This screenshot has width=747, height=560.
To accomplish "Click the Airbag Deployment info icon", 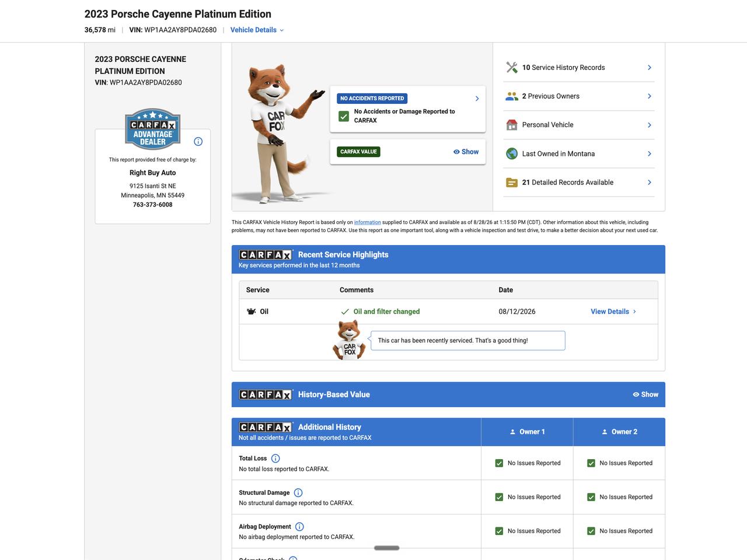I will [299, 527].
